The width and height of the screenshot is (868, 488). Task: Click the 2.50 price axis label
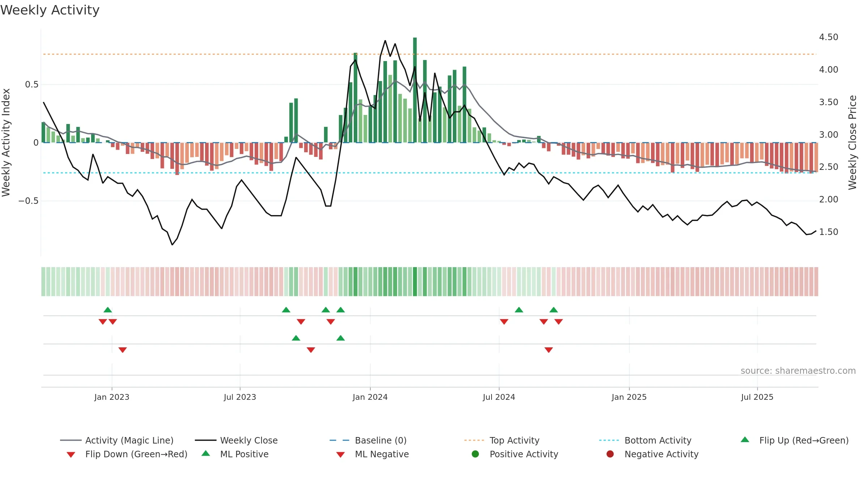click(829, 167)
